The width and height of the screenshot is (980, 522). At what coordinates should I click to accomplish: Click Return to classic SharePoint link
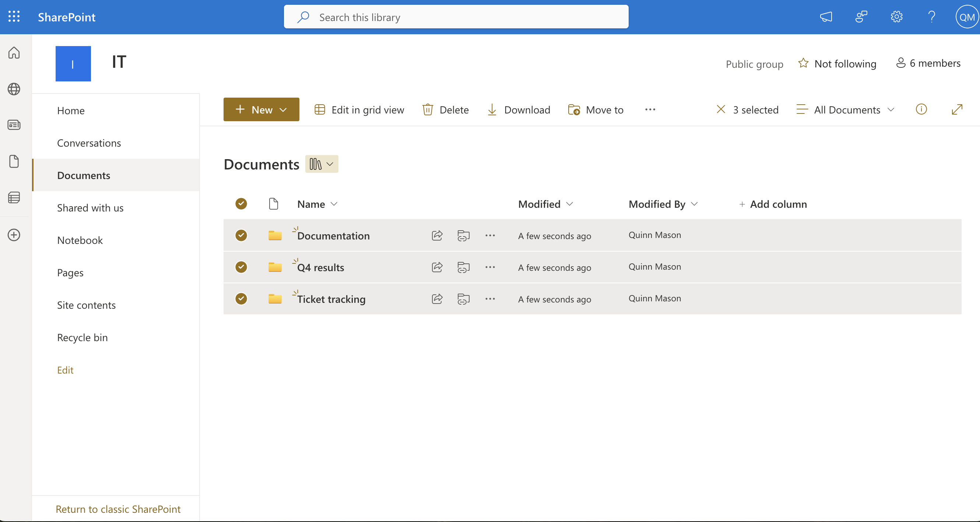click(118, 509)
